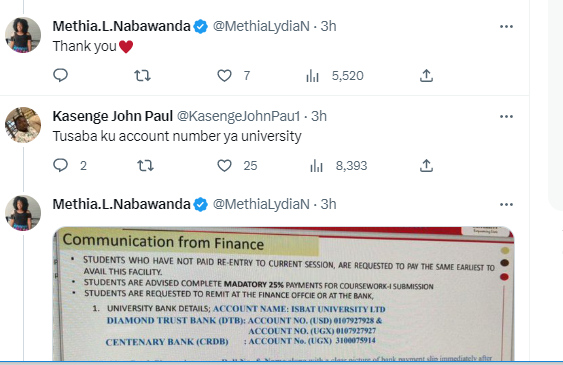
Task: Open Kasenge John Paul's profile name
Action: 113,116
